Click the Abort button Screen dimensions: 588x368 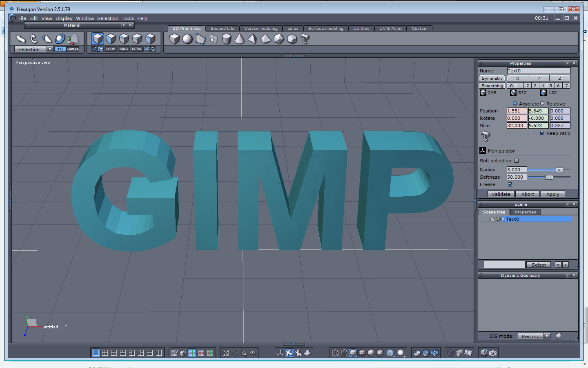(528, 194)
